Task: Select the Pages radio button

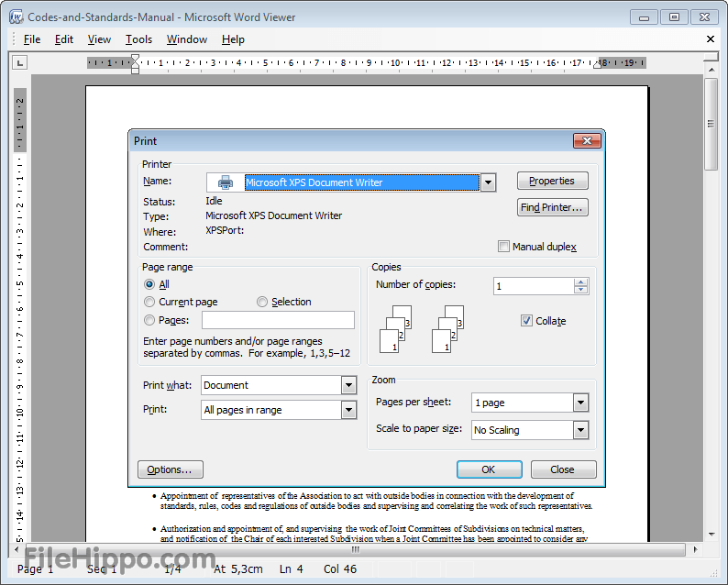Action: point(149,320)
